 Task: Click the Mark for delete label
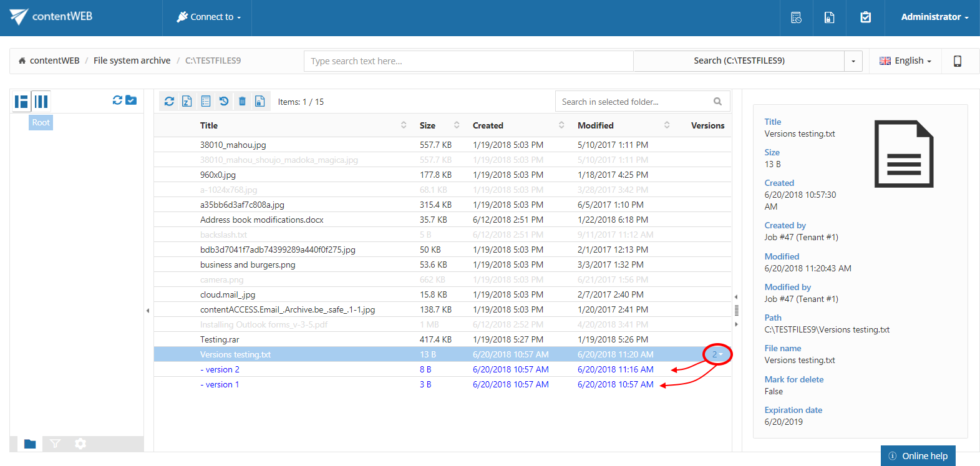[794, 379]
